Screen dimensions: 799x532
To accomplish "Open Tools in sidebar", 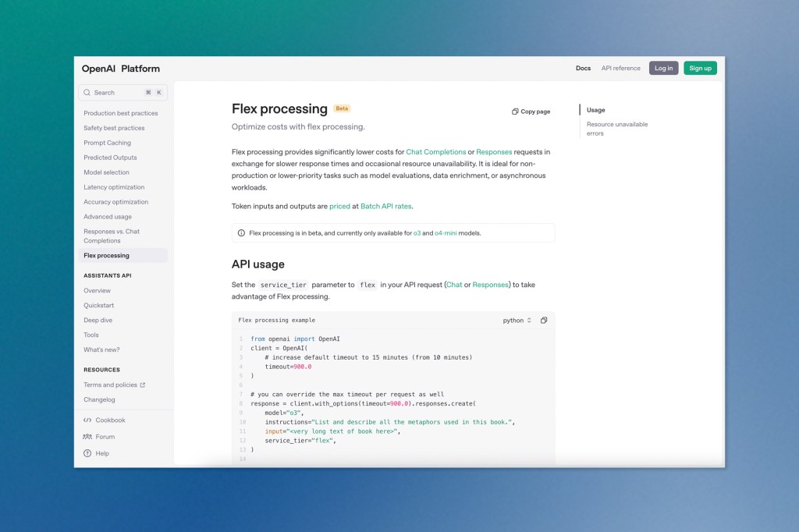I will (91, 335).
